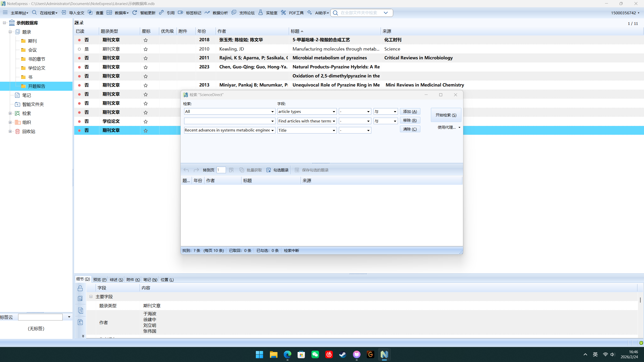Viewport: 644px width, 362px height.
Task: Click the lock icon in details panel
Action: tap(80, 288)
